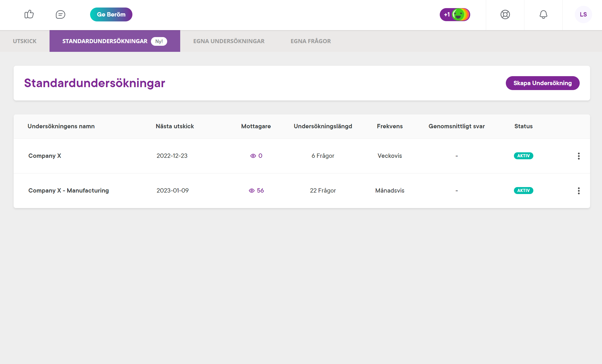The width and height of the screenshot is (602, 364).
Task: Open the LS profile avatar menu
Action: click(583, 14)
